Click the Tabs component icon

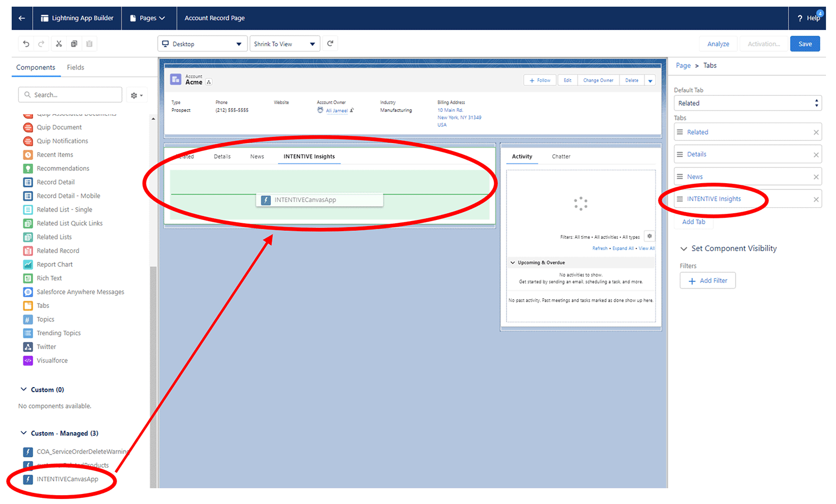click(x=28, y=306)
